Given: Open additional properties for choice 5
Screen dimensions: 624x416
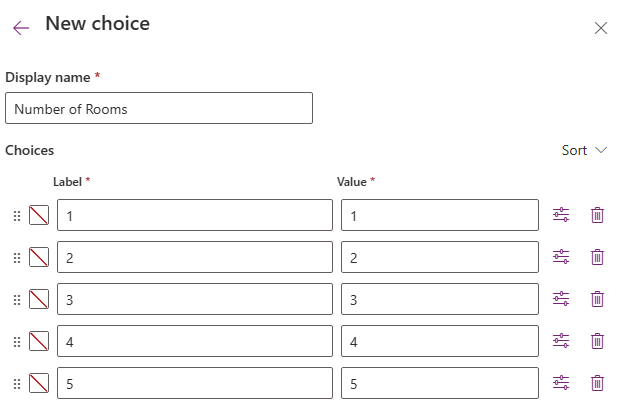Looking at the screenshot, I should click(x=561, y=383).
